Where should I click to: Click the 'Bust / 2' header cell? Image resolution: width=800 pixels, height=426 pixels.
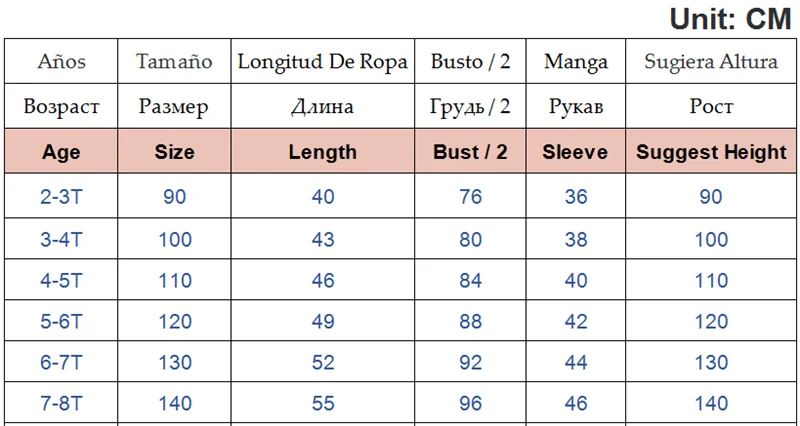[470, 152]
